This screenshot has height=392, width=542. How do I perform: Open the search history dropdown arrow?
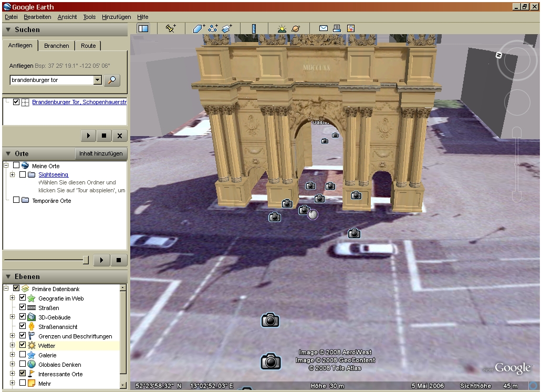point(98,80)
